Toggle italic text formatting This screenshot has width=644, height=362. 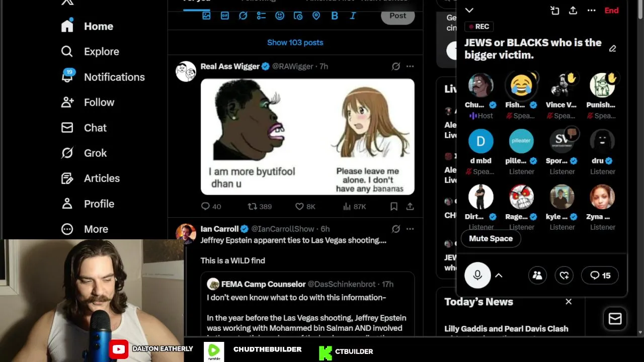coord(353,16)
